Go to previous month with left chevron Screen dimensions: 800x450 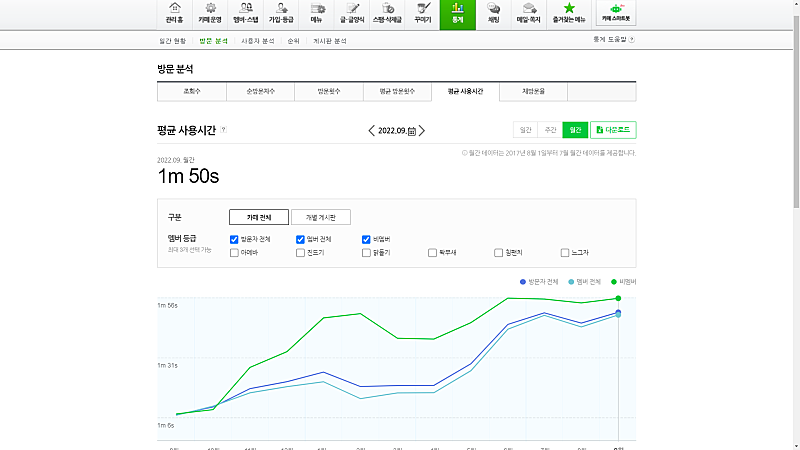click(371, 131)
